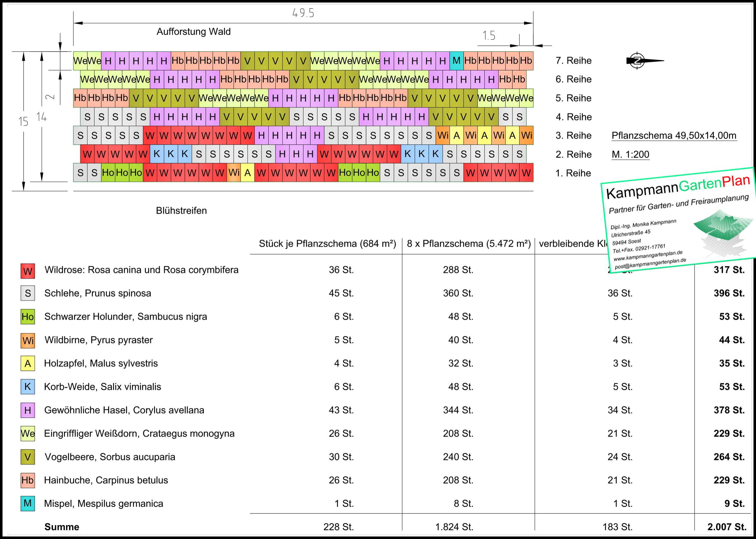Viewport: 756px width, 539px height.
Task: Select the orange Wi legend swatch for Wildbirne
Action: tap(28, 340)
